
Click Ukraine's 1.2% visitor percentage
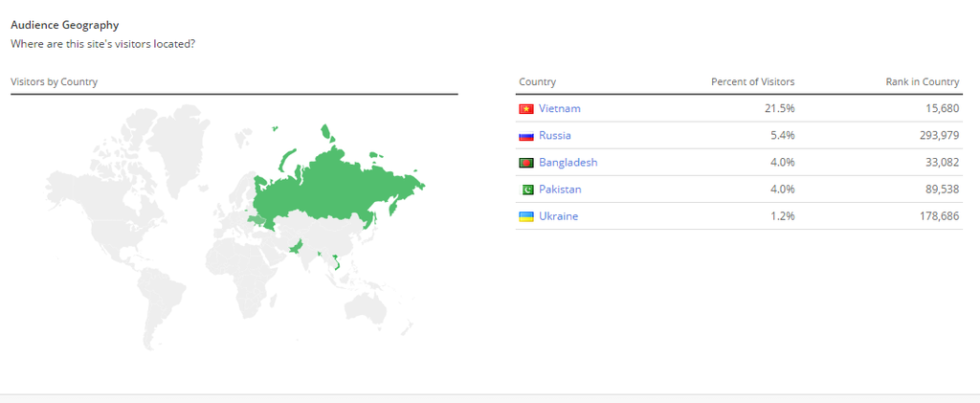782,215
